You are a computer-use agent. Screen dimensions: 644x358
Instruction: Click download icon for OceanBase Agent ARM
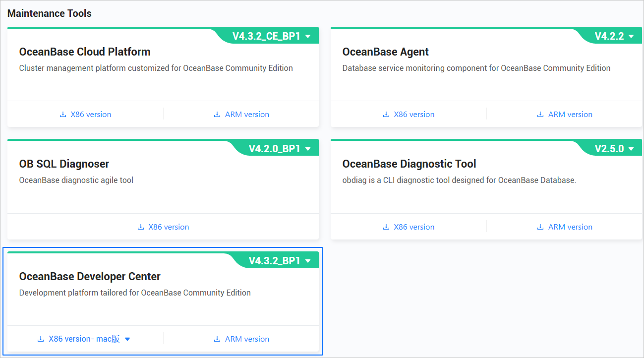click(540, 115)
